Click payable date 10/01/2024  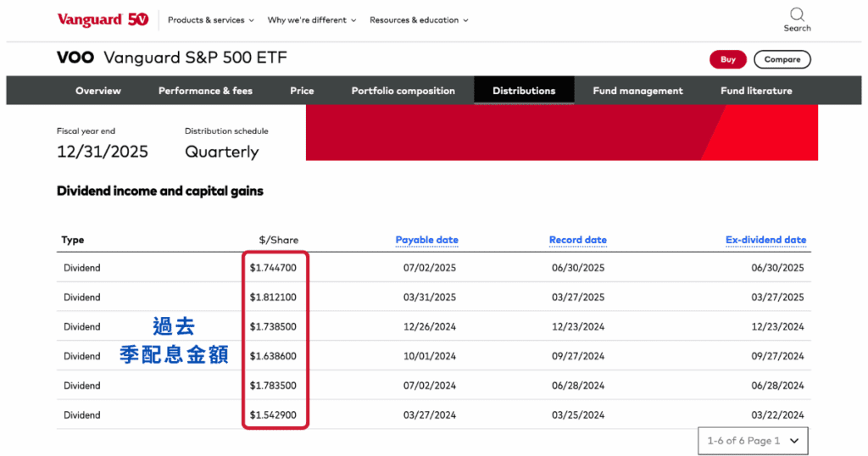pos(430,356)
